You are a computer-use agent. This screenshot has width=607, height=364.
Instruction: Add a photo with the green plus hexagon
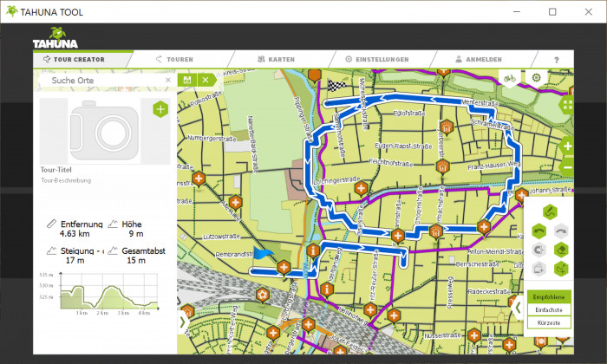[x=160, y=108]
